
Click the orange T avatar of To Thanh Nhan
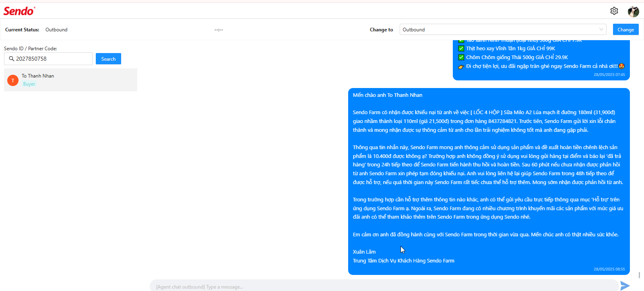13,80
